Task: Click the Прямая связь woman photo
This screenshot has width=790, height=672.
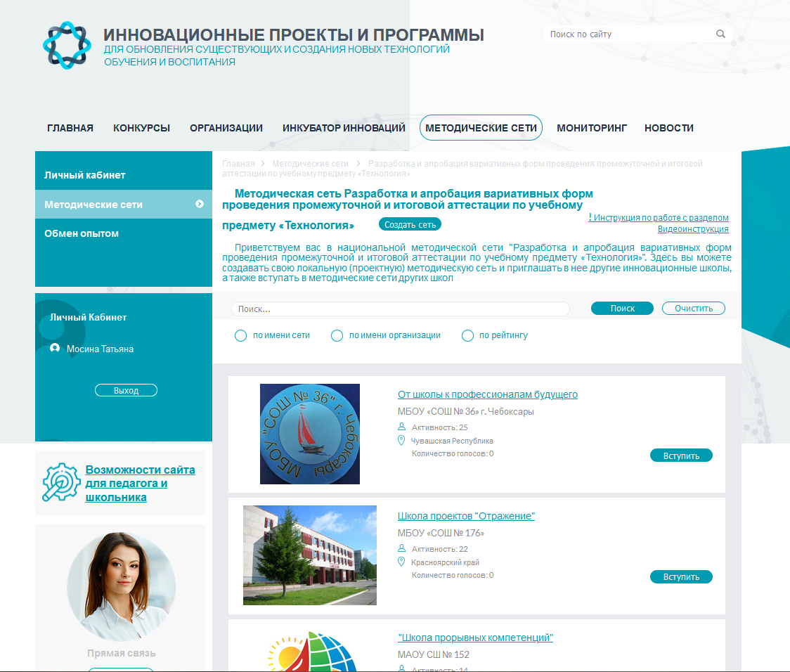Action: [122, 587]
